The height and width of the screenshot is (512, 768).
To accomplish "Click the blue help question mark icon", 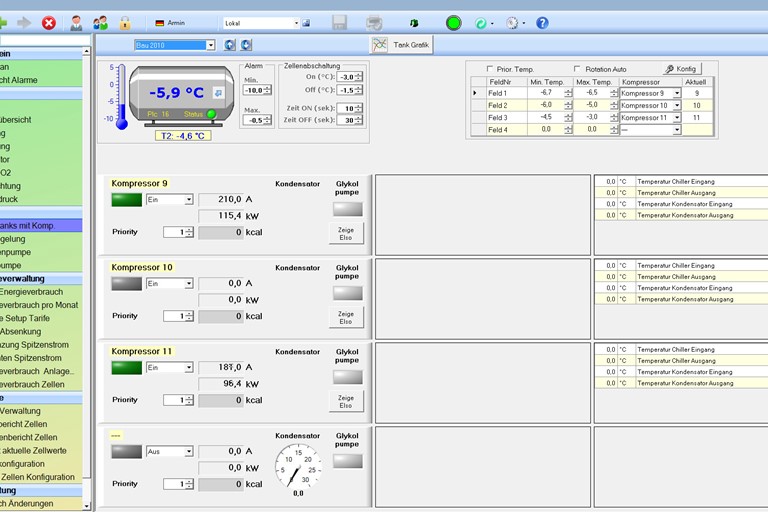I will pyautogui.click(x=542, y=22).
